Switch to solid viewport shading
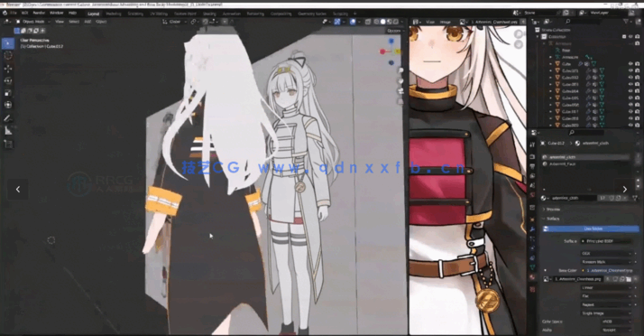The height and width of the screenshot is (336, 644). (x=382, y=22)
